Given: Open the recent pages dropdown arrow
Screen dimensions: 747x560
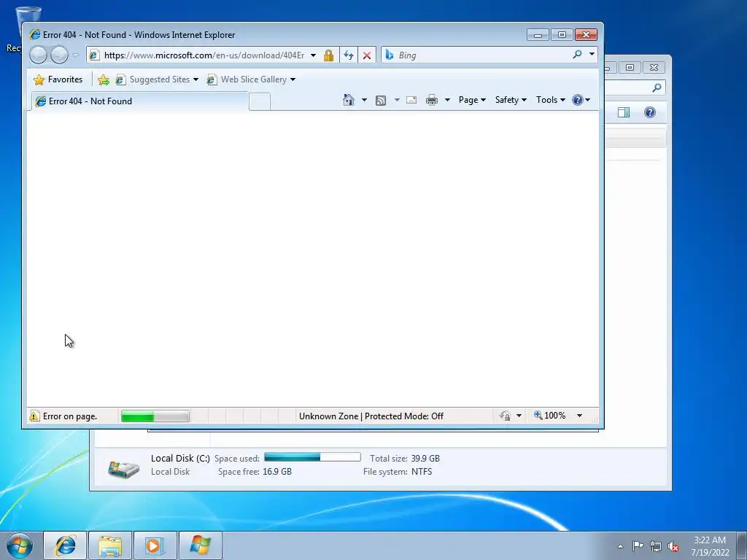Looking at the screenshot, I should pyautogui.click(x=75, y=55).
